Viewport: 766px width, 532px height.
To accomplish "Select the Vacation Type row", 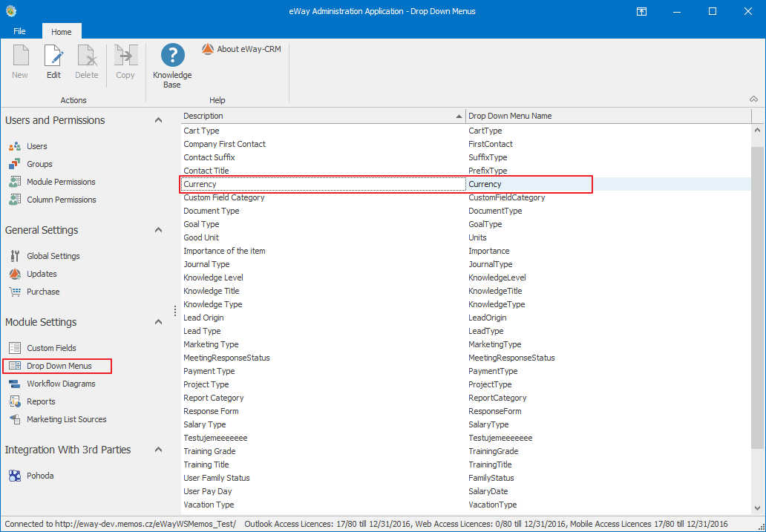I will [x=465, y=505].
